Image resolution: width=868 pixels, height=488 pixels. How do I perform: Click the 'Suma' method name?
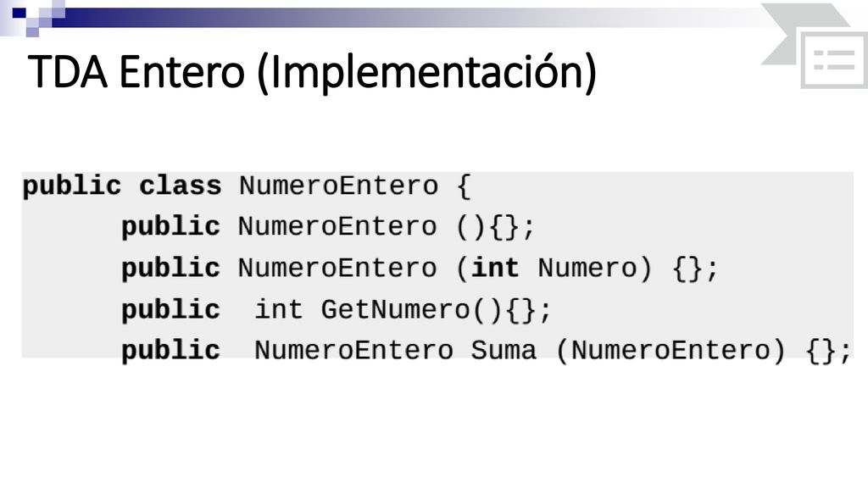point(504,351)
